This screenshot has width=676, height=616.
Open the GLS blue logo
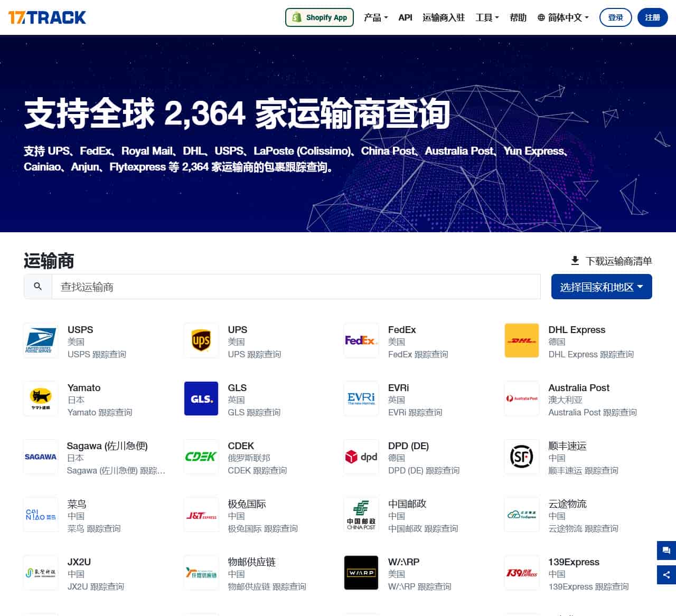[201, 399]
